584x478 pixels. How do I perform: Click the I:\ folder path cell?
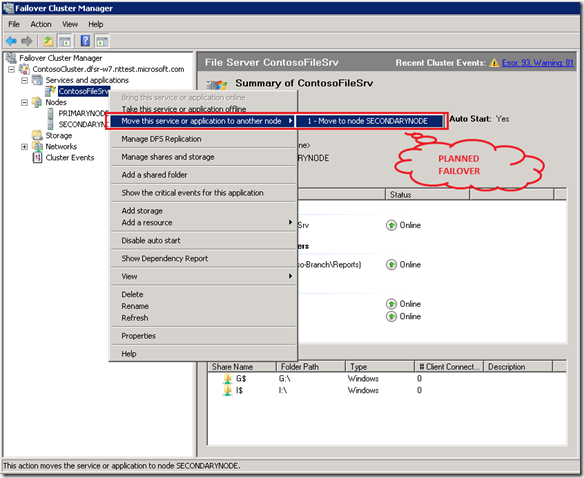tap(283, 390)
